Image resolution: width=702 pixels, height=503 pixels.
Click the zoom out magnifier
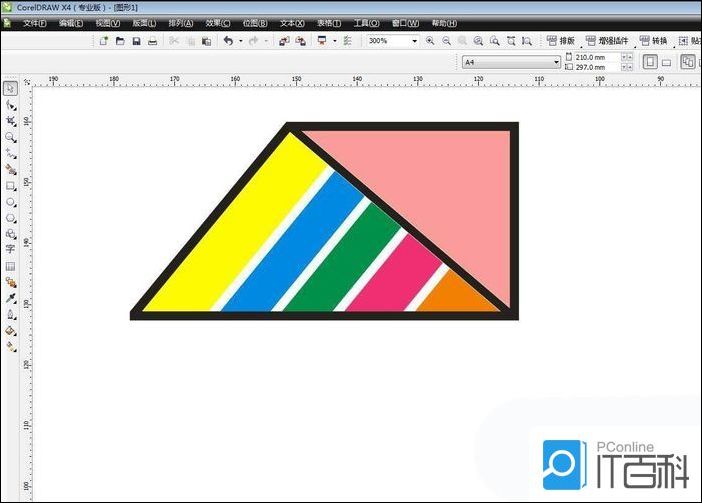[446, 41]
